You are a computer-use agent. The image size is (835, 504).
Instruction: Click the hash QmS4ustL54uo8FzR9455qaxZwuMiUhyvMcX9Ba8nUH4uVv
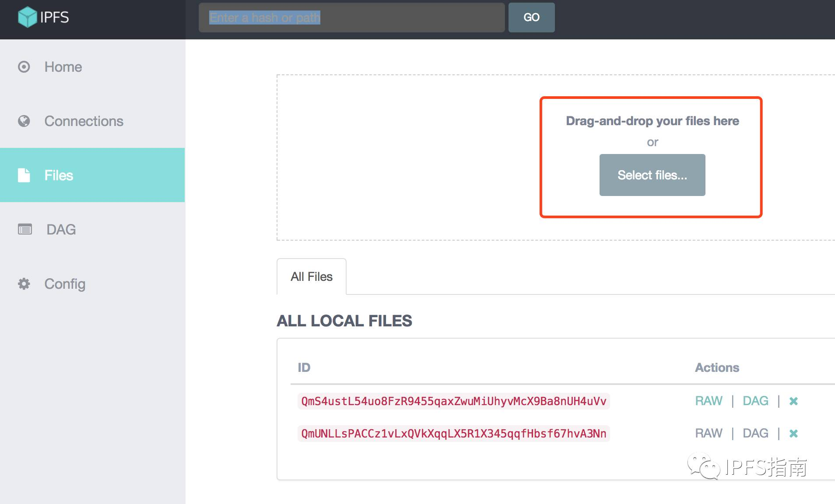454,401
